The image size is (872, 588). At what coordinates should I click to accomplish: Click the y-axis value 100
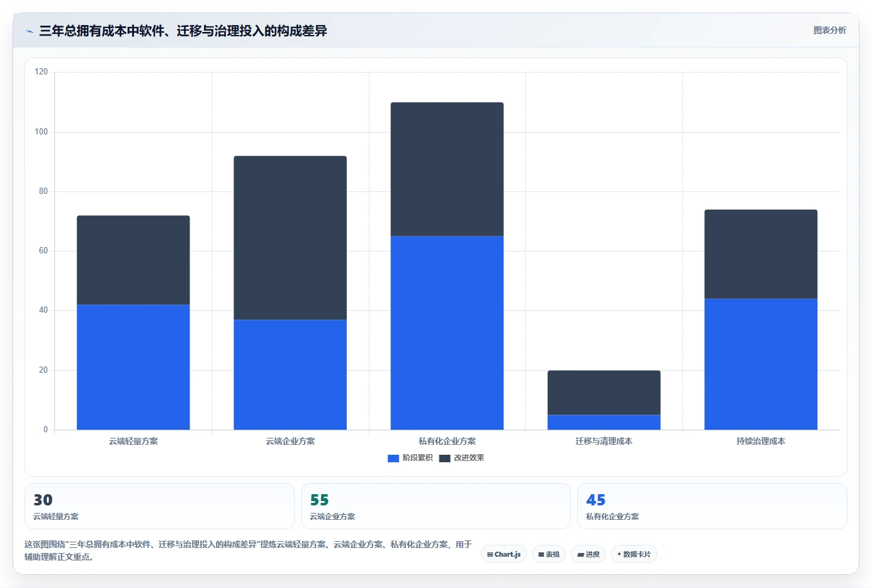click(x=41, y=132)
